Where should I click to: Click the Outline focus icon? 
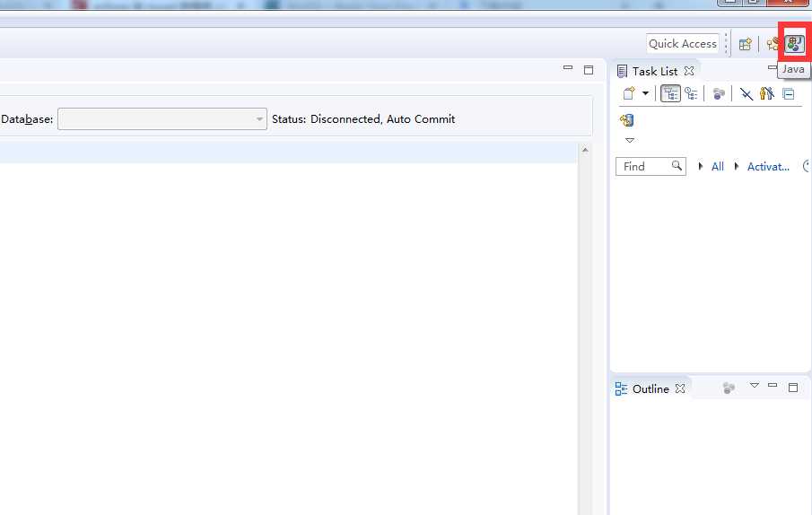(729, 388)
